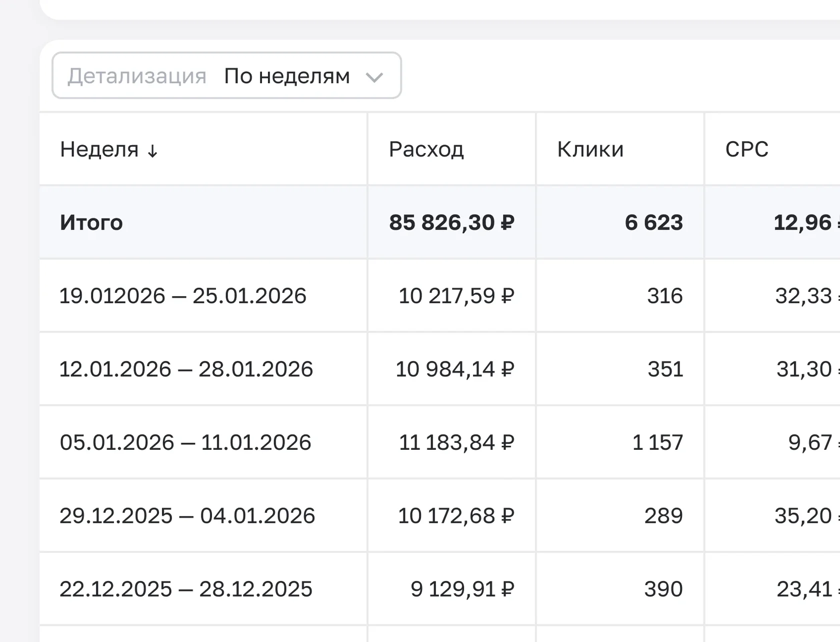The width and height of the screenshot is (840, 642).
Task: Click the Клики column header
Action: pos(590,149)
